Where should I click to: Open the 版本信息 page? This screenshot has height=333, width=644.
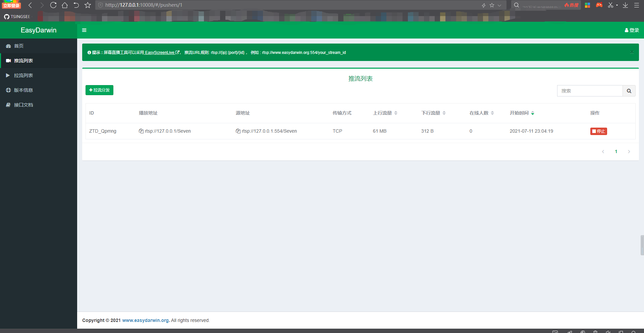[24, 90]
